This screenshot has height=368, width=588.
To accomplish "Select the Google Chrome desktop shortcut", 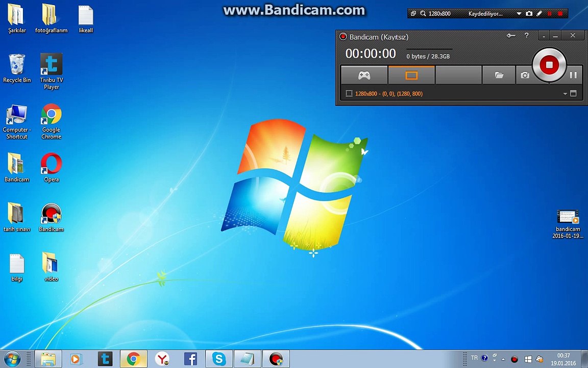I will pos(52,122).
